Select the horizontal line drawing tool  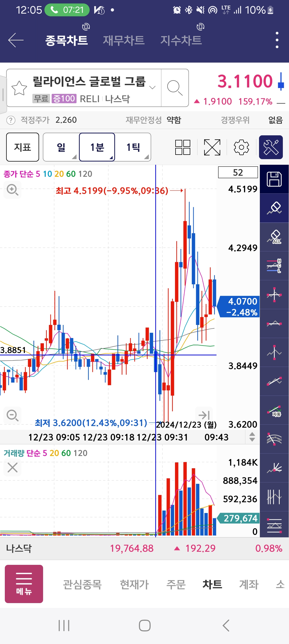(274, 324)
